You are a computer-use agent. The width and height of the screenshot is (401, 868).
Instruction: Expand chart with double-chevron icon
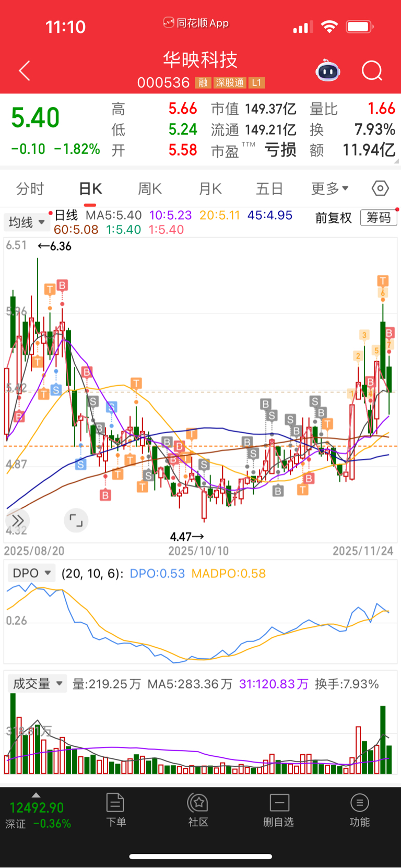click(18, 520)
